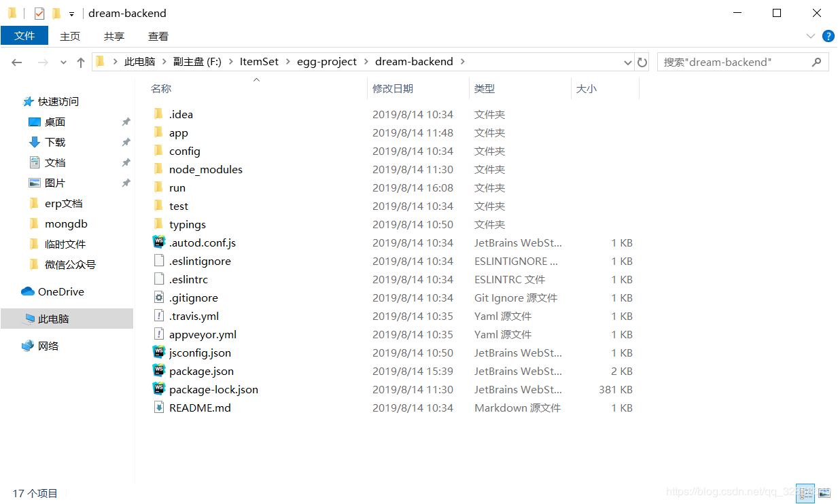The image size is (838, 504).
Task: Expand chevron after dream-backend in path
Action: (x=463, y=62)
